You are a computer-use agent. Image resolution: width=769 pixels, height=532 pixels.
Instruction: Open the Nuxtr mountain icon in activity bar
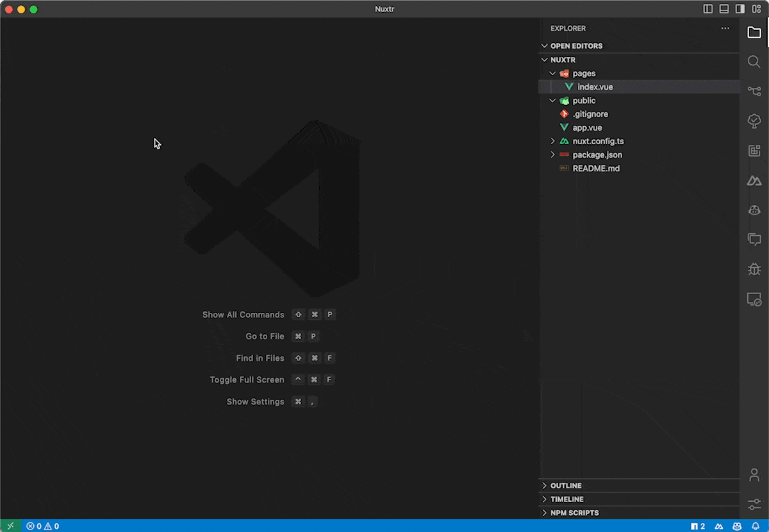(x=754, y=181)
